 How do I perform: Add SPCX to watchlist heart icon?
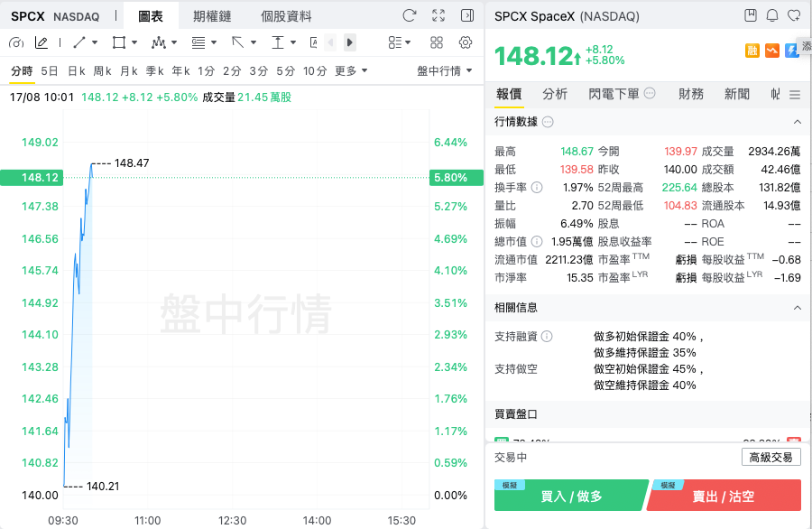pos(794,15)
